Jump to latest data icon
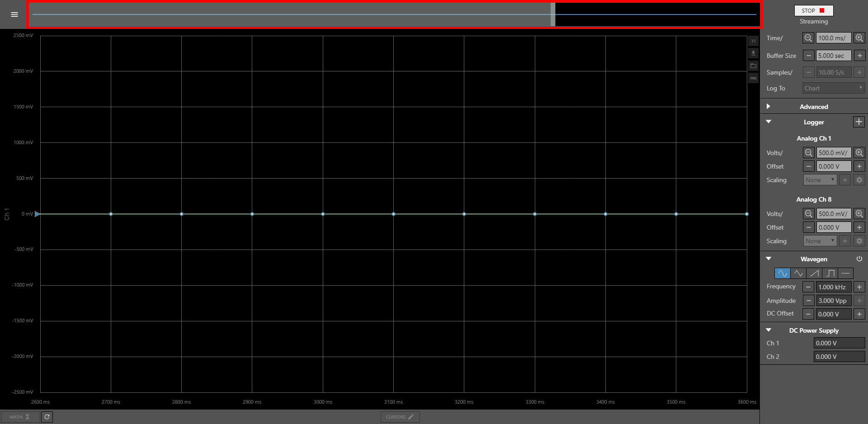The width and height of the screenshot is (868, 424). [x=753, y=41]
